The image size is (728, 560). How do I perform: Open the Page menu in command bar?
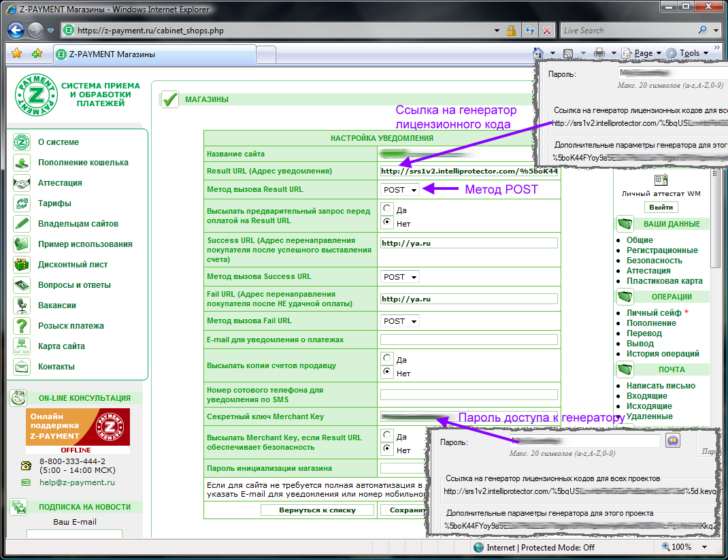pyautogui.click(x=641, y=53)
